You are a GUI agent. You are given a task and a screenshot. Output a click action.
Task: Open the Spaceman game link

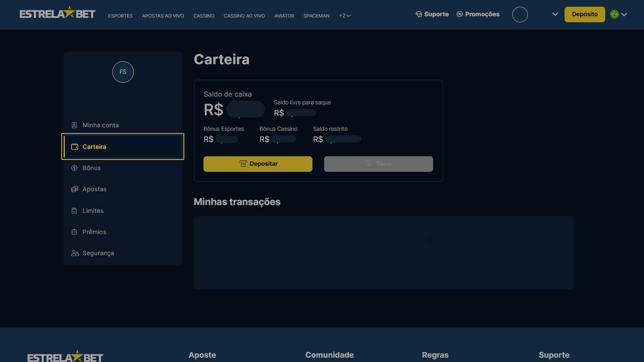point(316,16)
